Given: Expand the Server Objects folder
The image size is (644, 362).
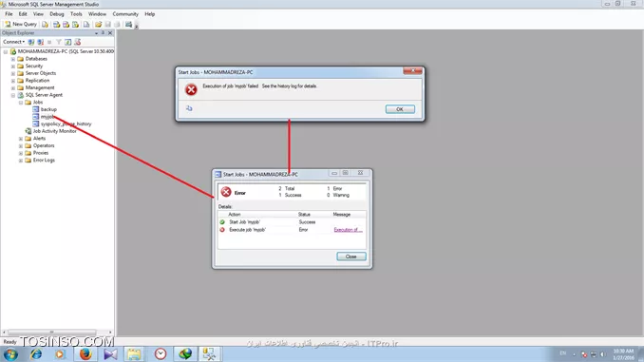Looking at the screenshot, I should (x=13, y=73).
